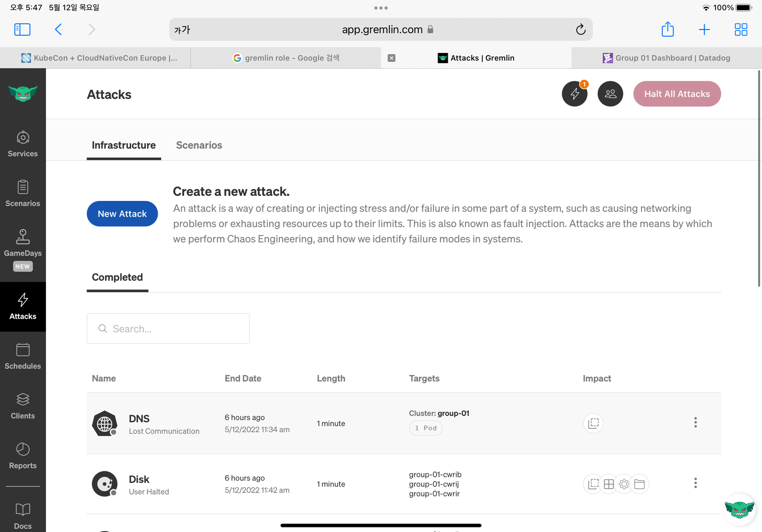Viewport: 762px width, 532px height.
Task: Open a new Safari tab
Action: (704, 30)
